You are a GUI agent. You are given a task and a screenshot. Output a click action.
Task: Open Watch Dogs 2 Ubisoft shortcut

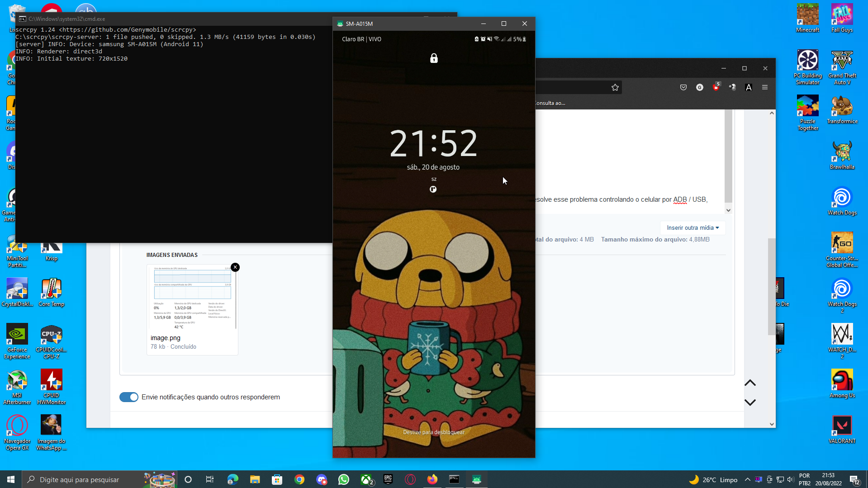point(842,295)
